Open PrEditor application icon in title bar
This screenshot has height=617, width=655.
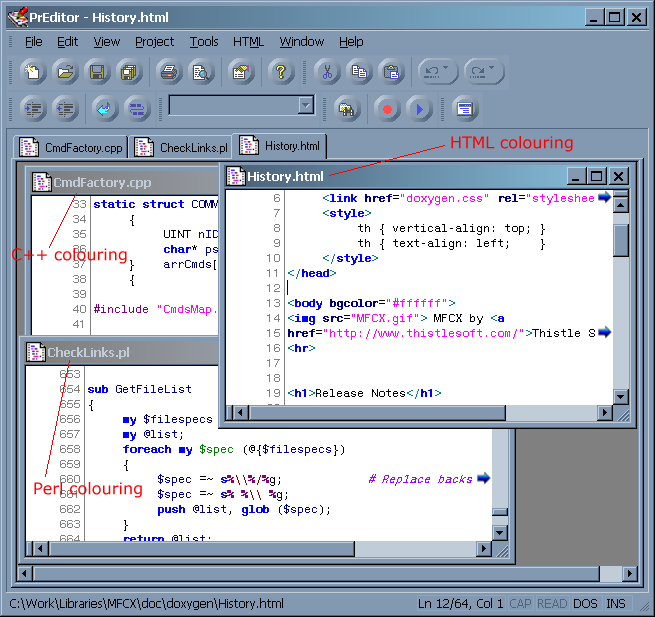pos(18,17)
